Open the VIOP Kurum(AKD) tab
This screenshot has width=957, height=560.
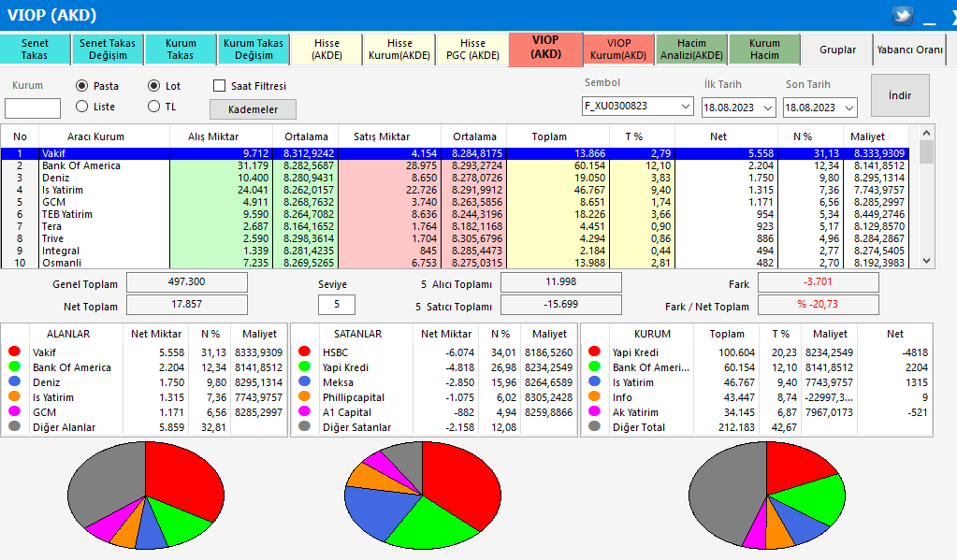(618, 50)
